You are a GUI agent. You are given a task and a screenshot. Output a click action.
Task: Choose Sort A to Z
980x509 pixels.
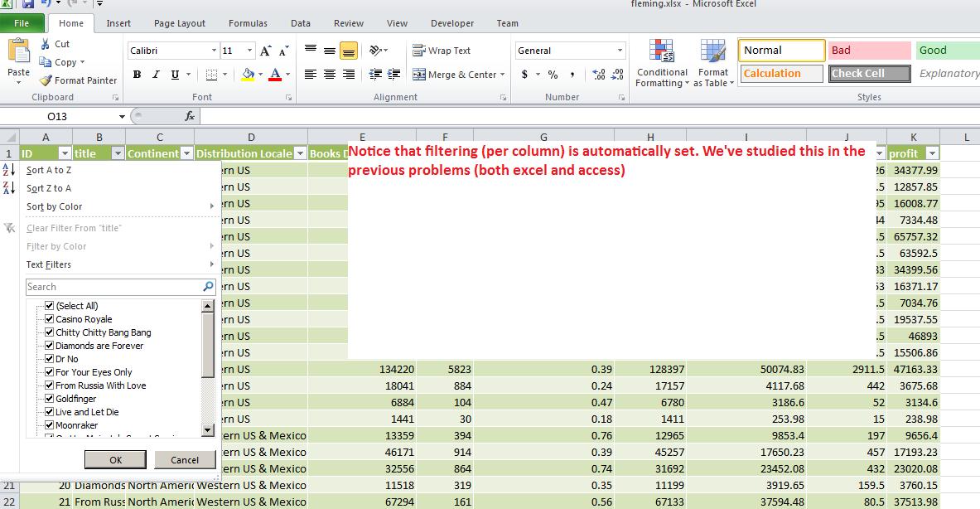coord(49,170)
